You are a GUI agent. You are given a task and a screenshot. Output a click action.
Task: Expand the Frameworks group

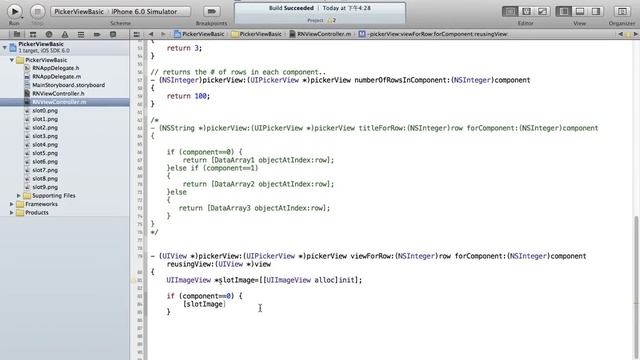12,204
